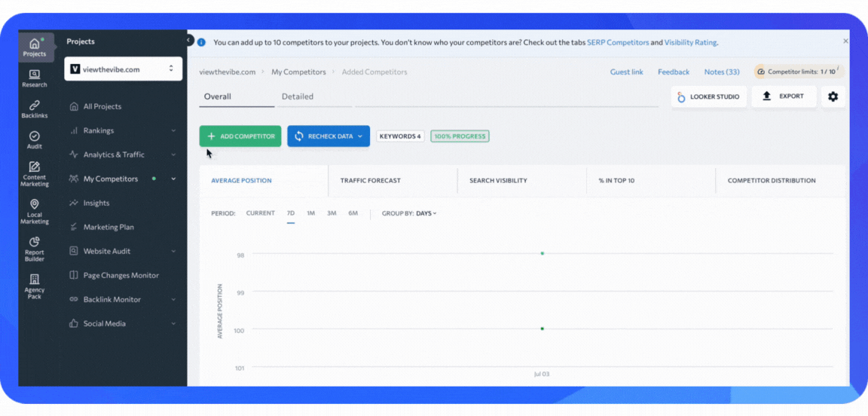This screenshot has width=868, height=416.
Task: Set period to 1M
Action: [310, 213]
